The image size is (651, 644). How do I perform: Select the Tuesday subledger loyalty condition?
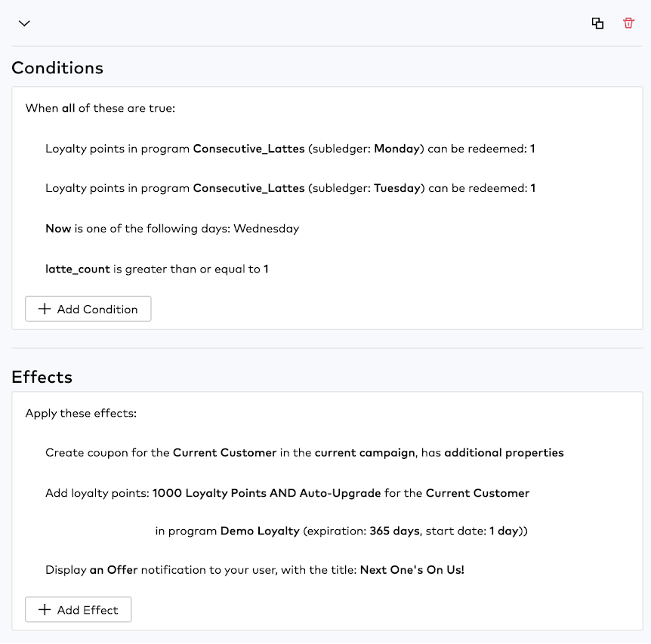point(289,188)
